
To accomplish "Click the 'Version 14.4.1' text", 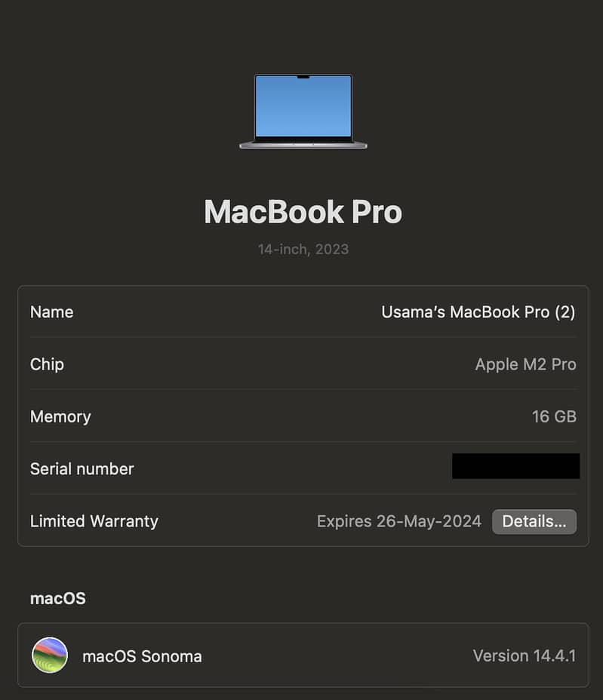I will pos(525,655).
